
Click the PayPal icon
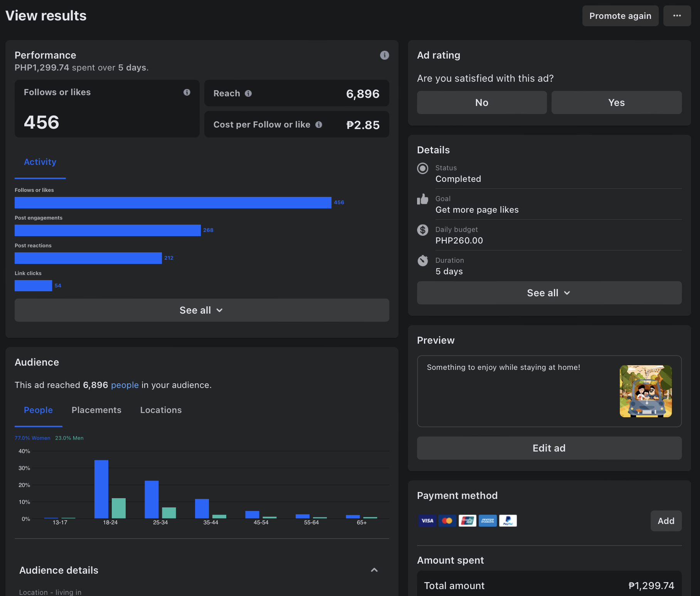[x=508, y=521]
